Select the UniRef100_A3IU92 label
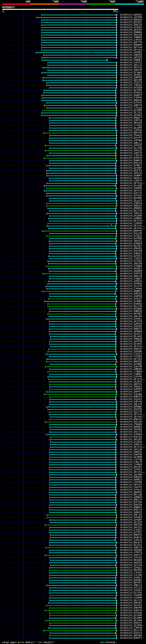 coord(131,261)
